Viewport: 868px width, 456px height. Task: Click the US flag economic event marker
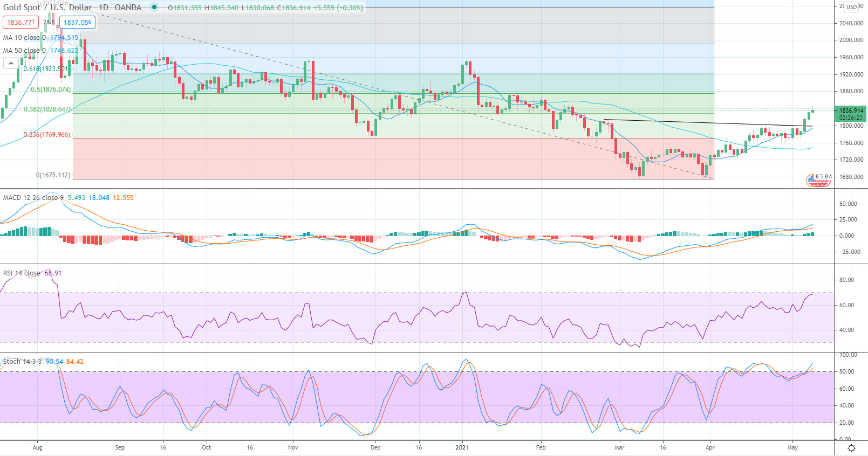(x=817, y=182)
